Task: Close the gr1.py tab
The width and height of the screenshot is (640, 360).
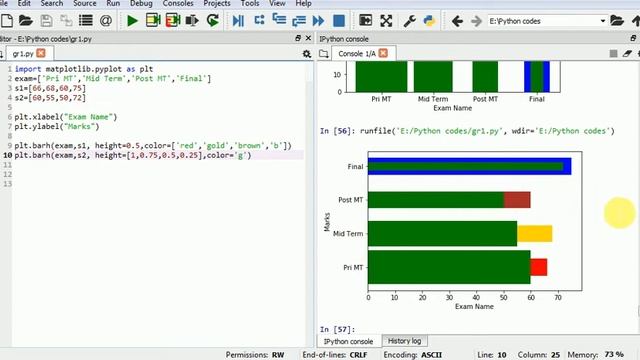Action: point(41,53)
